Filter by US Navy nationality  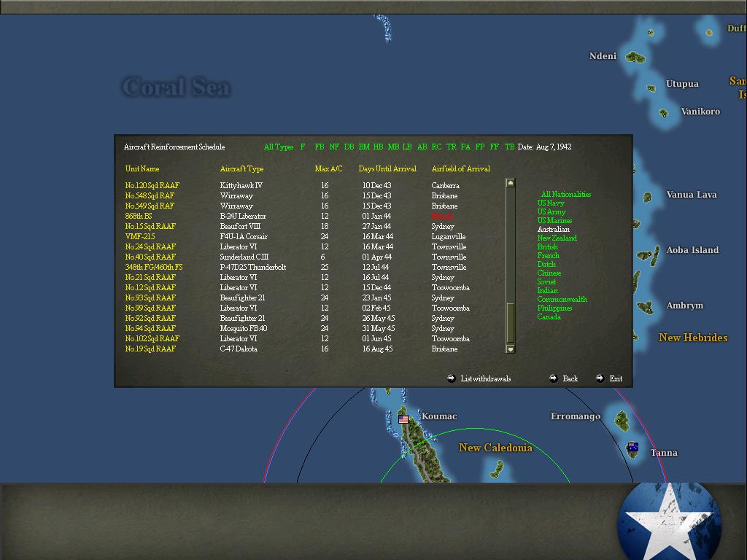tap(551, 203)
